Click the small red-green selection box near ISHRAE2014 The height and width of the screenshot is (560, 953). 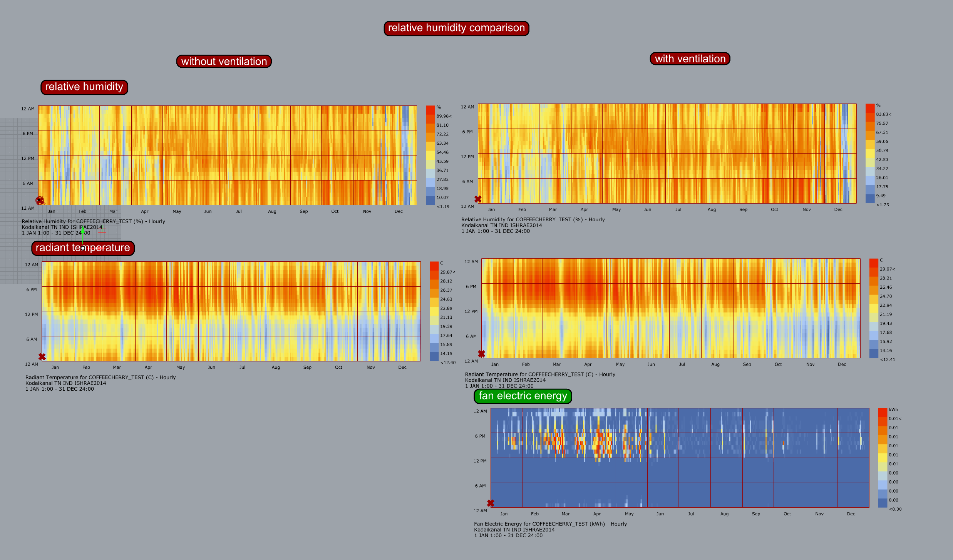101,228
